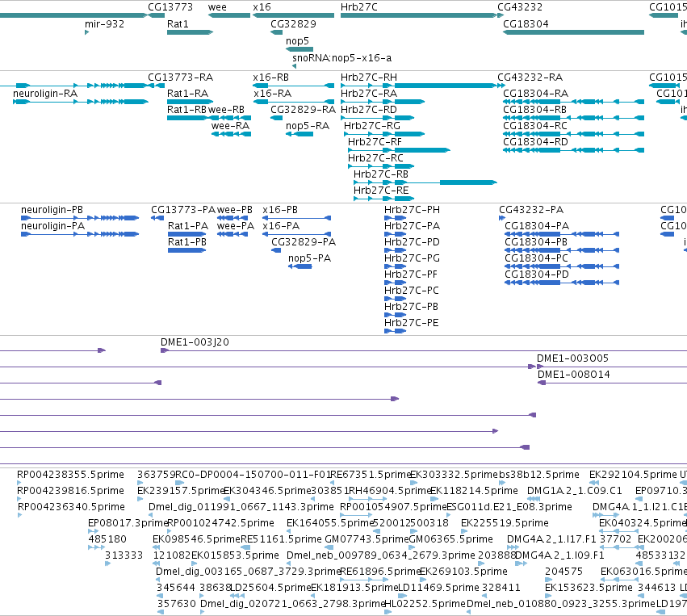Click the "204575" feature label
The width and height of the screenshot is (687, 616).
click(x=563, y=572)
